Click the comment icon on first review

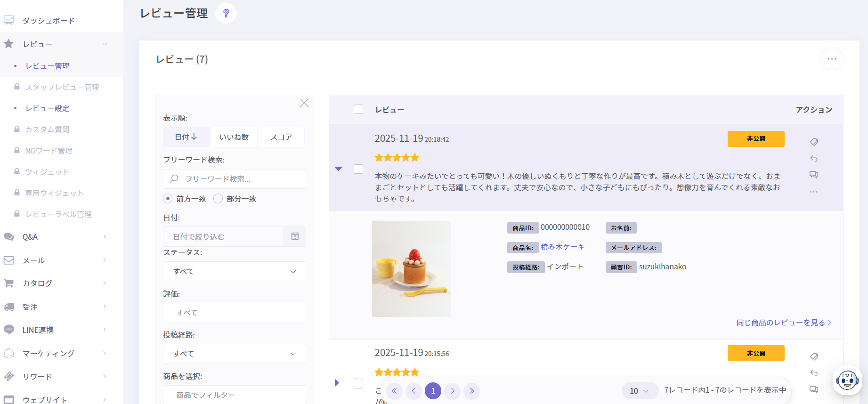(x=814, y=175)
